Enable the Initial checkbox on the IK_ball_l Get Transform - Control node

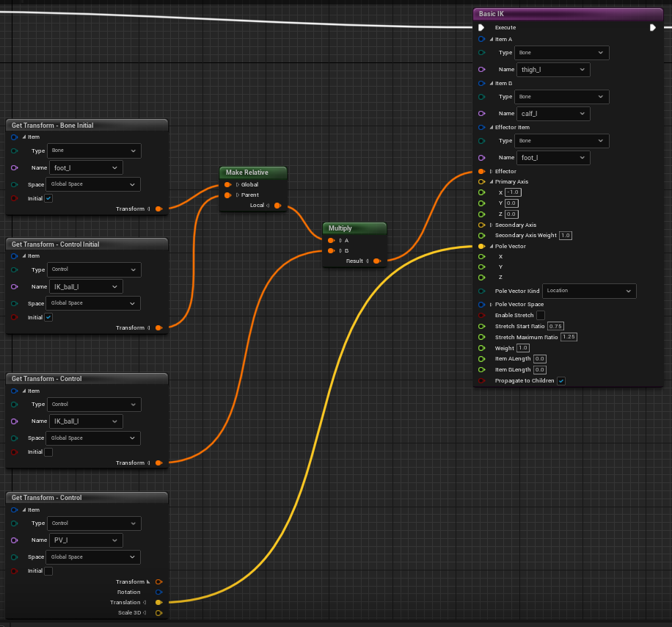click(x=48, y=451)
